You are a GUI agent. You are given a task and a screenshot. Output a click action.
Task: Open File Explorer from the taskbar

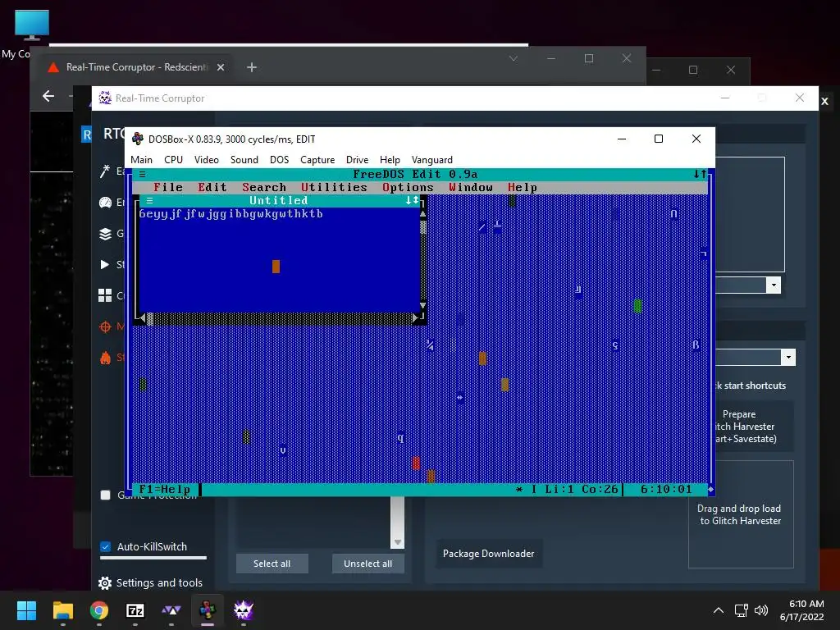pos(62,610)
